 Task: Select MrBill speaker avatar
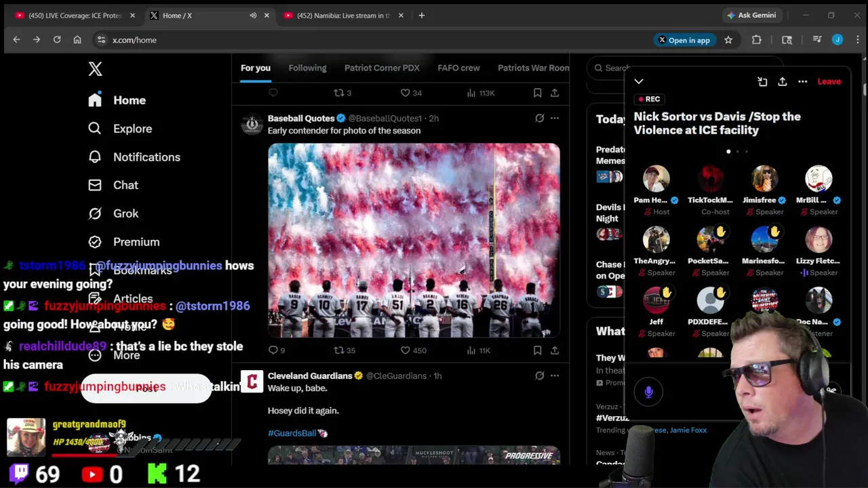click(818, 179)
